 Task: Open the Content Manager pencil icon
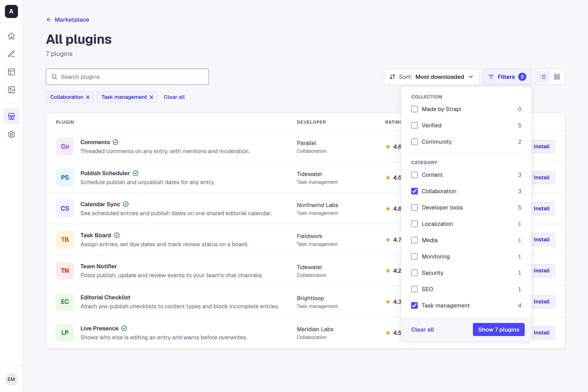pos(11,54)
